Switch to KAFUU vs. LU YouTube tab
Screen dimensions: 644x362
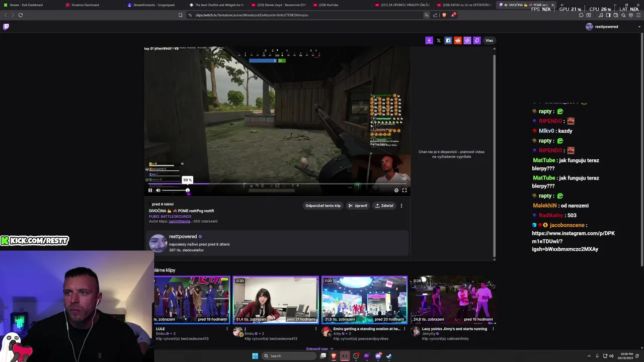pyautogui.click(x=463, y=5)
